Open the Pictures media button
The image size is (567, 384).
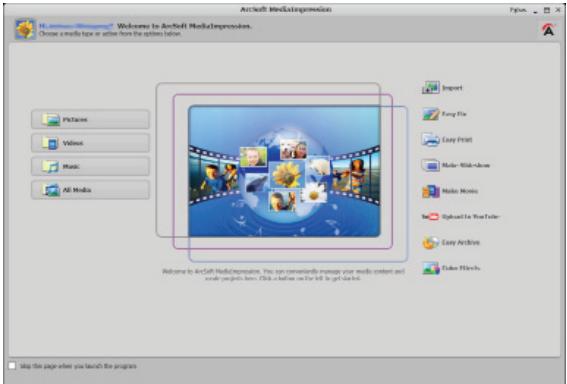90,119
